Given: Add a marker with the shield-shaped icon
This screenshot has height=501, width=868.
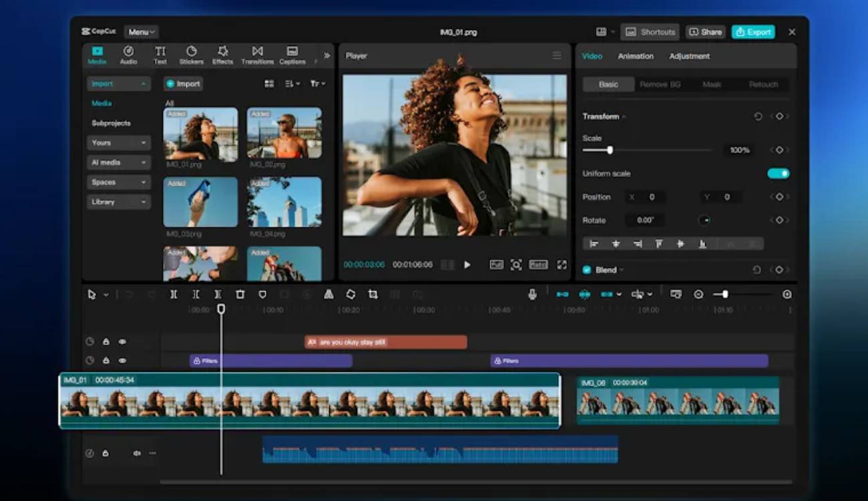Looking at the screenshot, I should tap(262, 294).
